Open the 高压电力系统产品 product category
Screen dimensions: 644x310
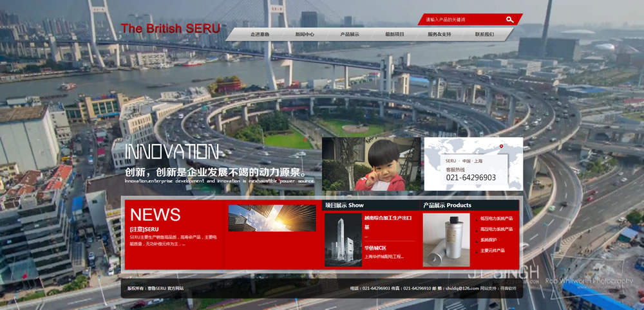click(497, 229)
